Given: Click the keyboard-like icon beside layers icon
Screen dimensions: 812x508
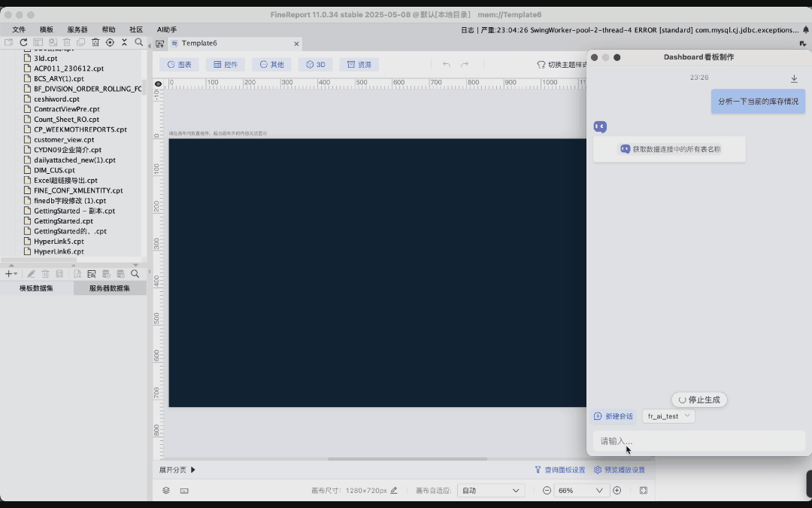Looking at the screenshot, I should (184, 491).
